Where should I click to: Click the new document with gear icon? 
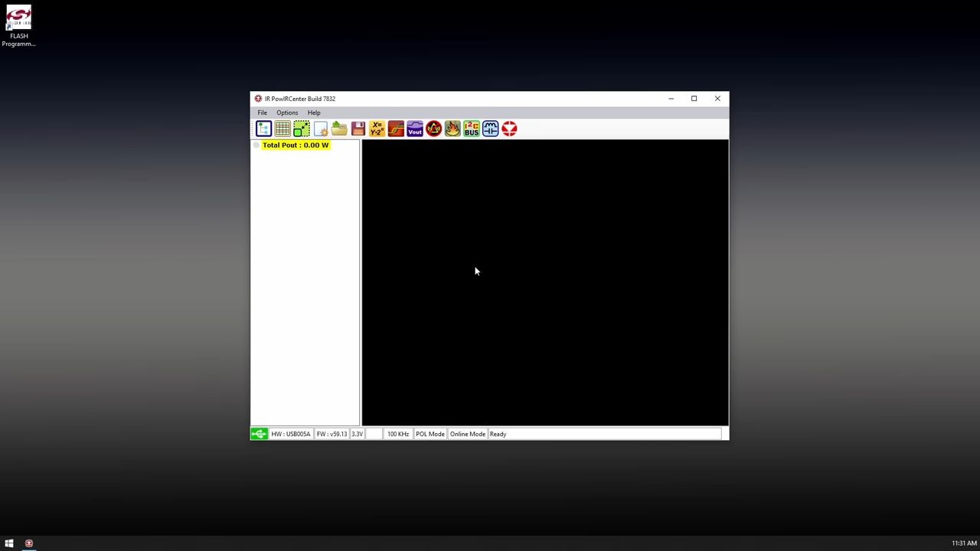coord(321,129)
